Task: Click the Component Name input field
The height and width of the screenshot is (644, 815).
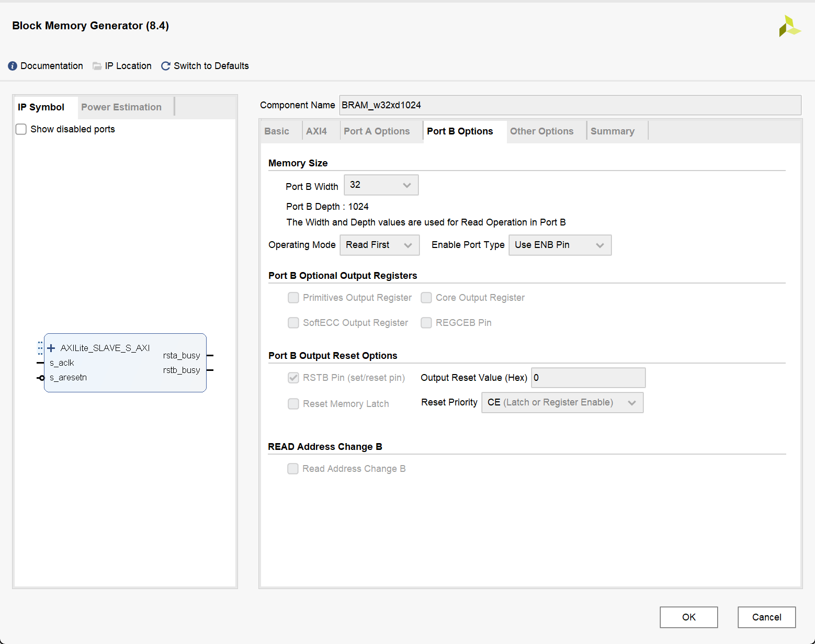Action: [x=570, y=105]
